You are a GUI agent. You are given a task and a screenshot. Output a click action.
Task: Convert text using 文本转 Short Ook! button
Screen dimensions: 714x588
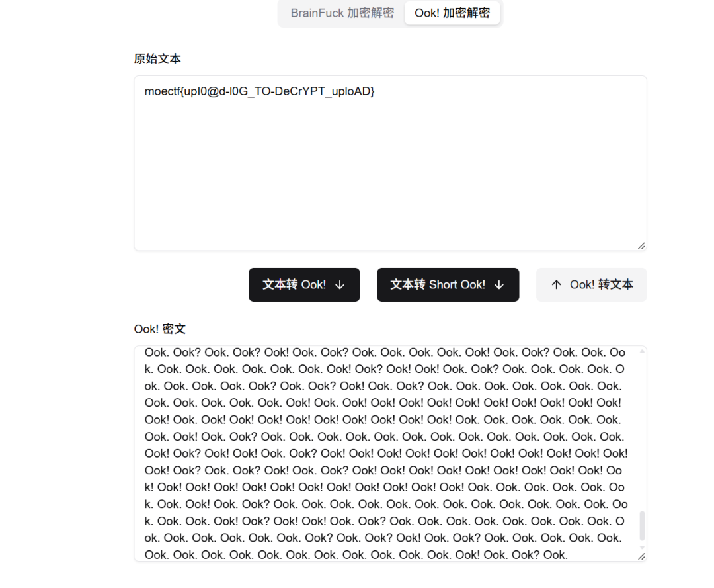click(448, 284)
